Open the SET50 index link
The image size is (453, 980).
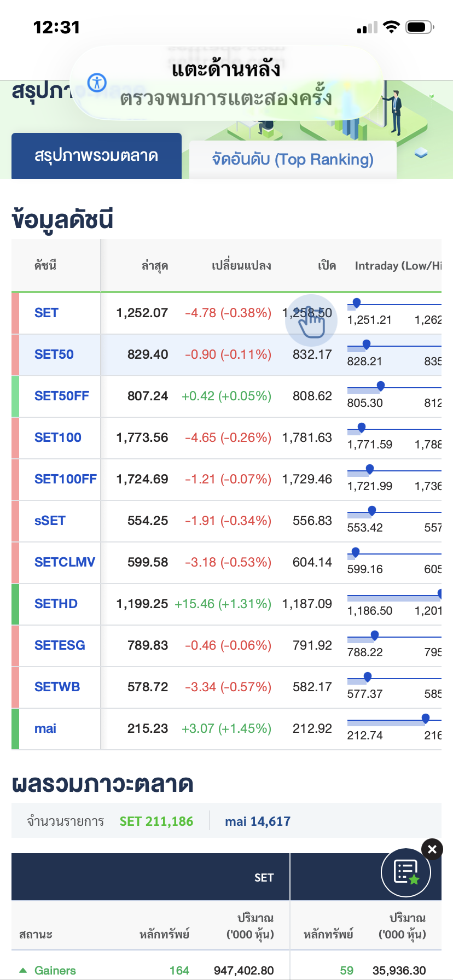tap(54, 354)
